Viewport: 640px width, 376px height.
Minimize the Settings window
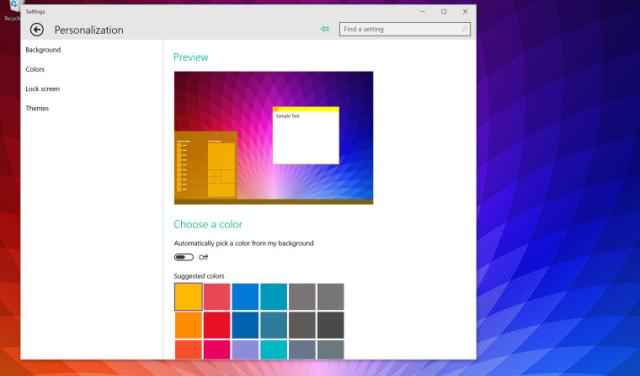423,11
